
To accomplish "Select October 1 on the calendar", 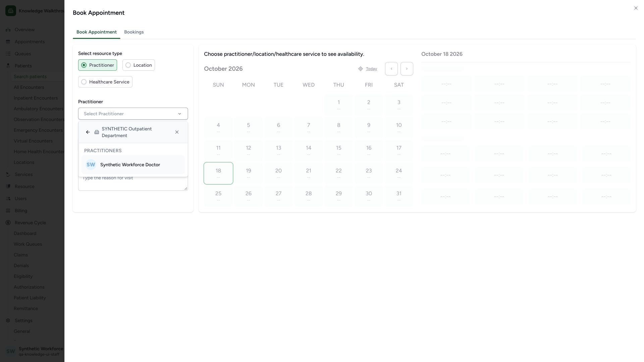I will click(338, 105).
